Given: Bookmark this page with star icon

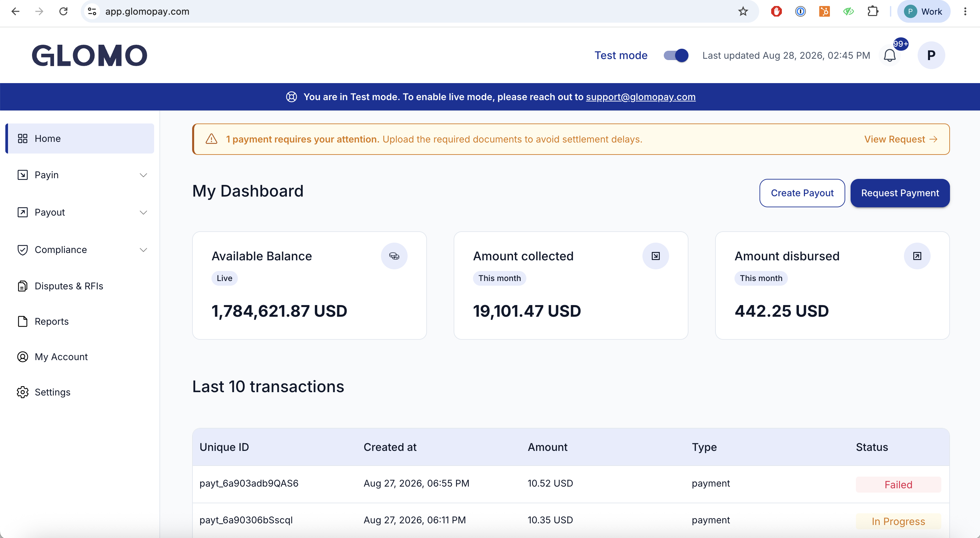Looking at the screenshot, I should [x=743, y=11].
